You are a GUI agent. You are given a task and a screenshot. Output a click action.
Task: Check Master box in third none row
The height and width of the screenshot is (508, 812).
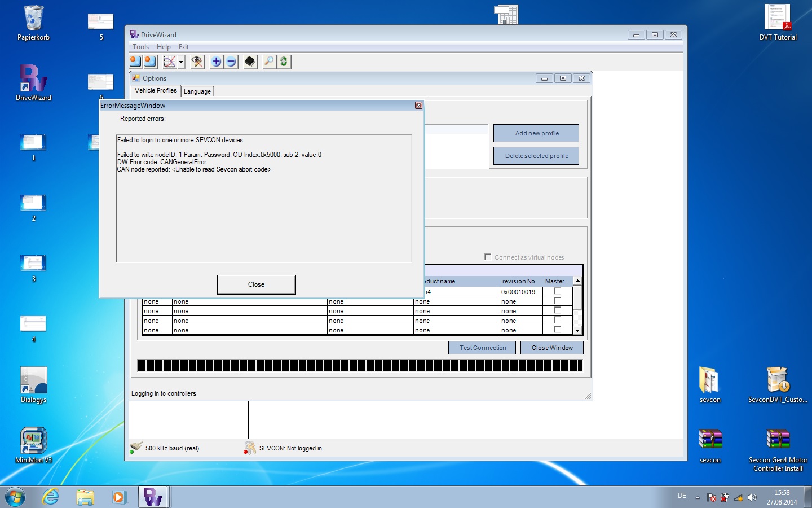click(x=557, y=320)
